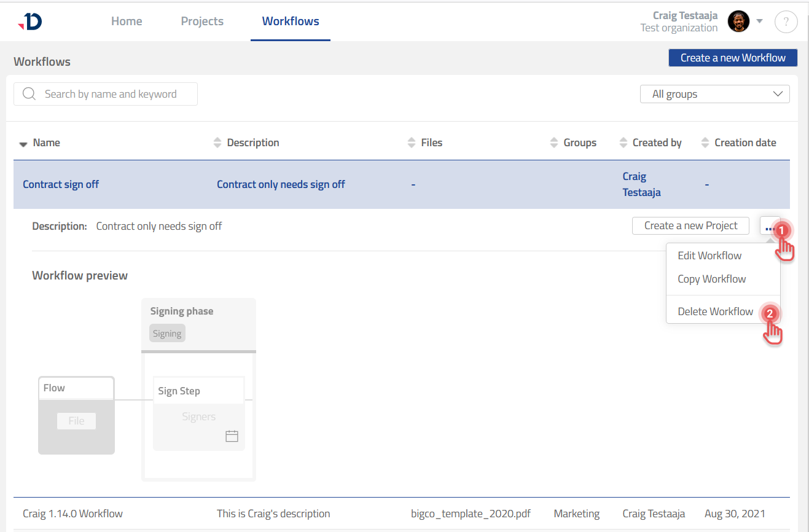Click the sort icon next to Created by

tap(622, 142)
